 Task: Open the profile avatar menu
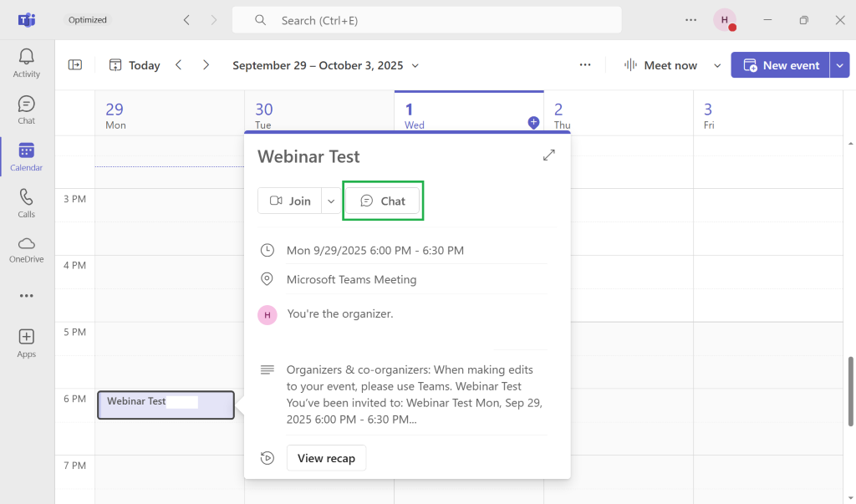(x=725, y=20)
